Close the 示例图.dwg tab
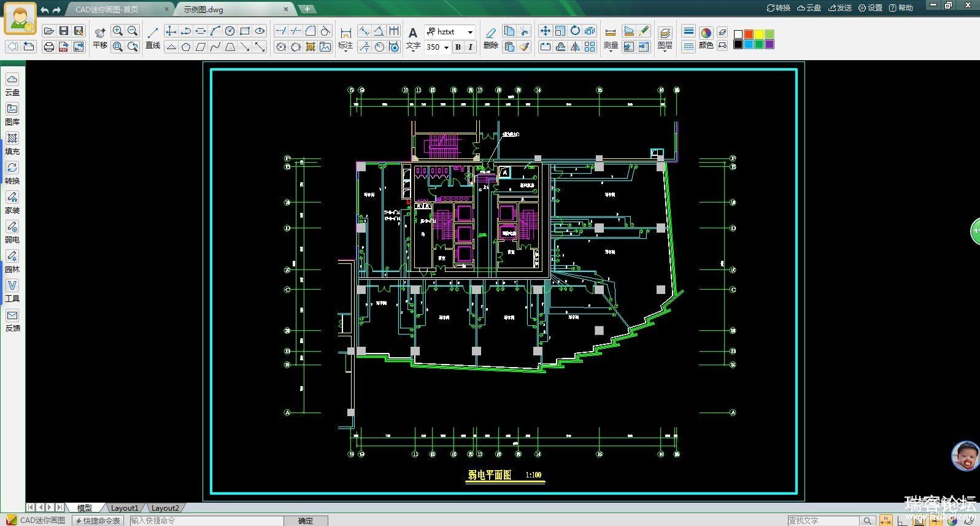Image resolution: width=980 pixels, height=526 pixels. [286, 9]
